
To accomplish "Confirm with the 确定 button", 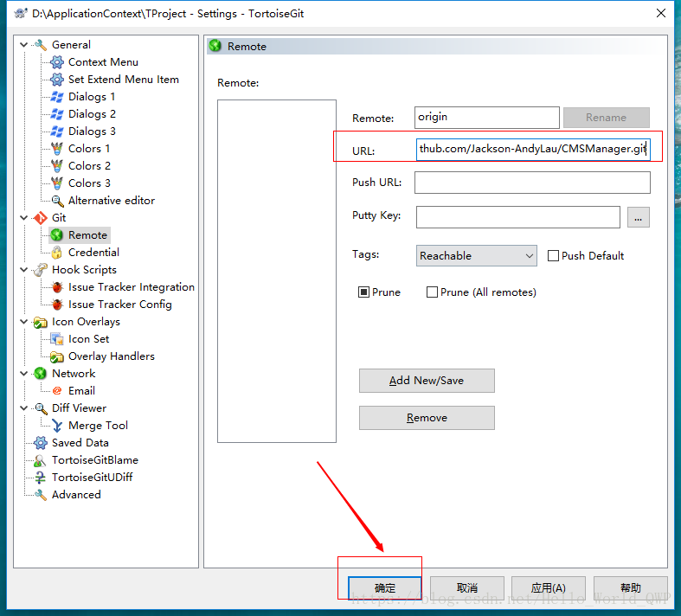I will coord(385,587).
